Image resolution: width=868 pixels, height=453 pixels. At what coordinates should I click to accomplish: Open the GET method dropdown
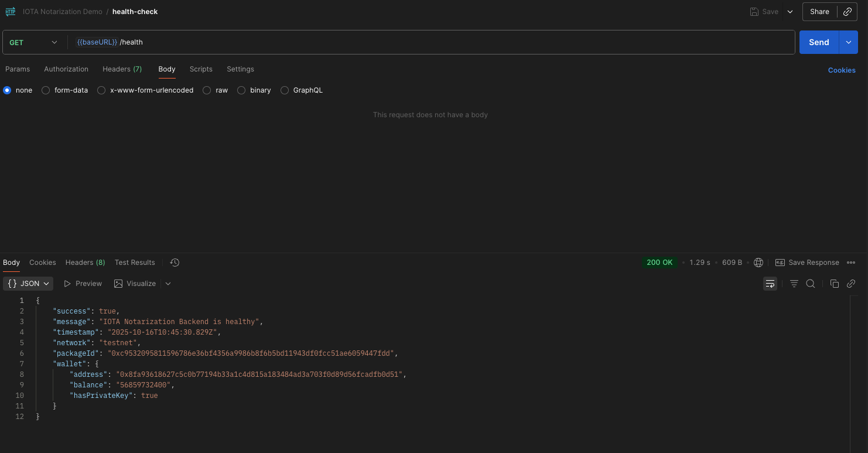click(33, 42)
